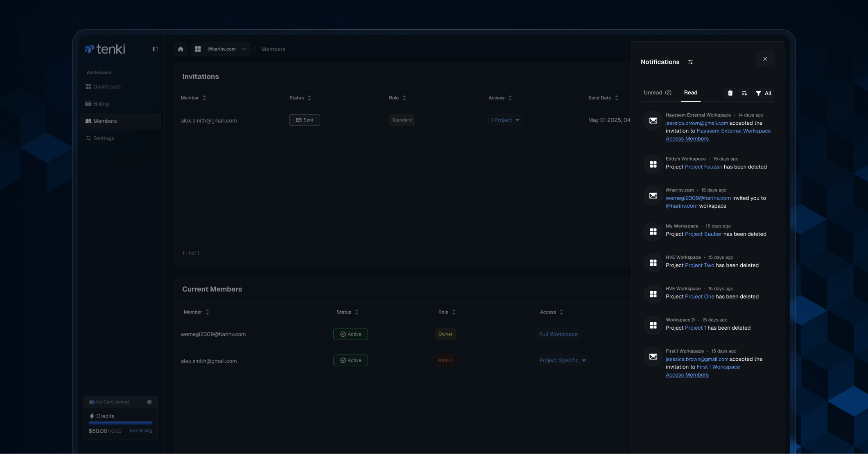Delete notifications with trash icon
The width and height of the screenshot is (868, 454).
(730, 93)
